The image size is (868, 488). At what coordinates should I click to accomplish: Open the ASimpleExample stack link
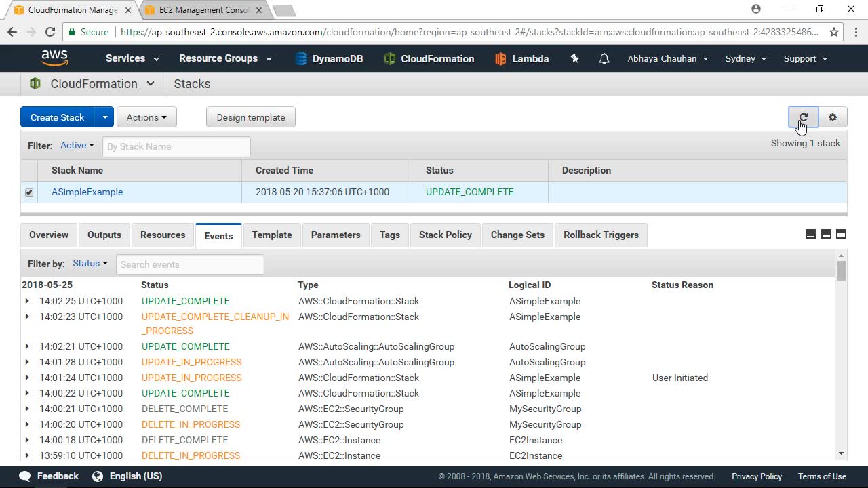[x=87, y=192]
